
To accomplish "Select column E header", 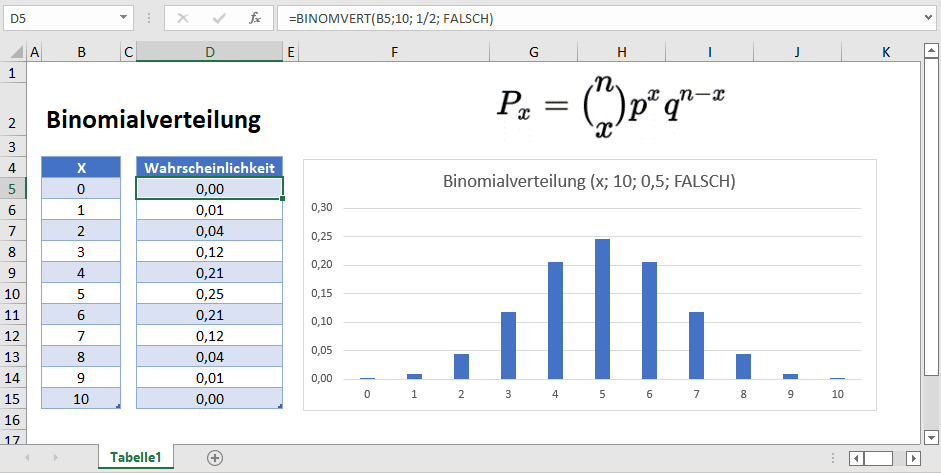I will pyautogui.click(x=291, y=52).
